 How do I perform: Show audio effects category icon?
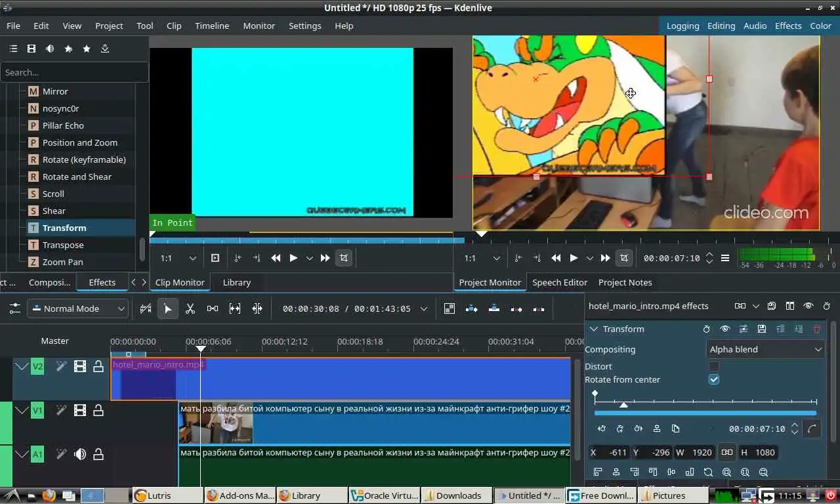[x=50, y=49]
